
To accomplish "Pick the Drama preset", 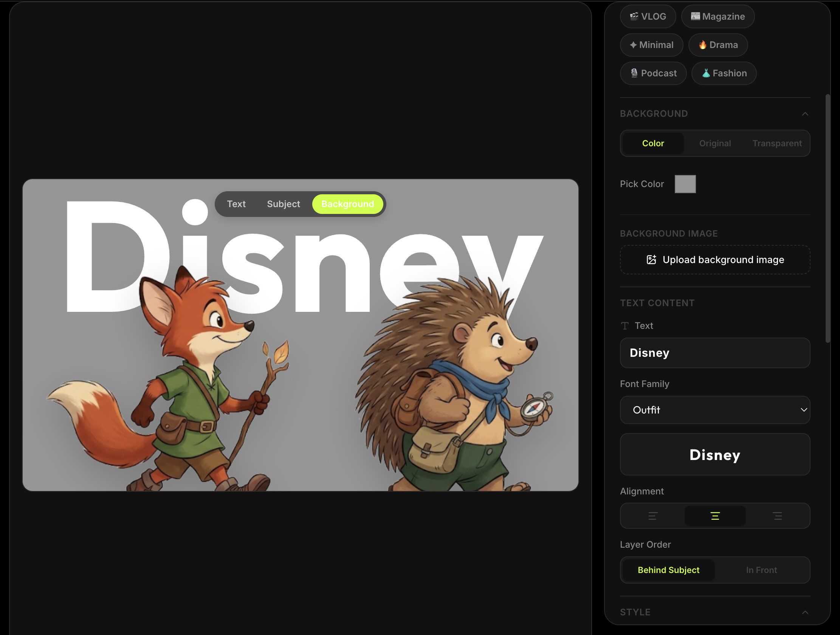I will [718, 45].
